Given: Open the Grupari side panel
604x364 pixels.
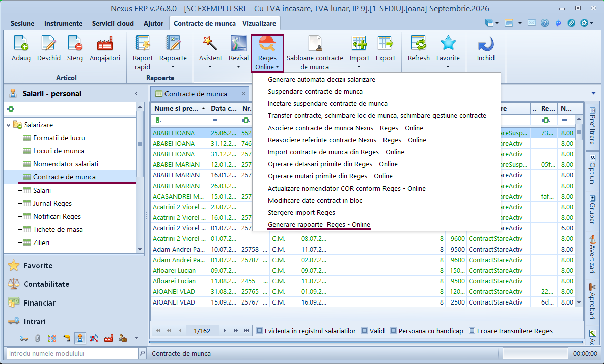Looking at the screenshot, I should [x=592, y=210].
